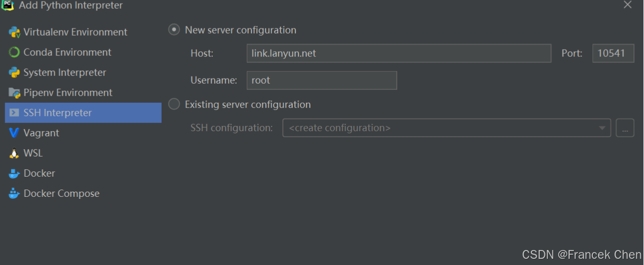Click the Conda Environment ring icon
The image size is (644, 265).
point(14,52)
